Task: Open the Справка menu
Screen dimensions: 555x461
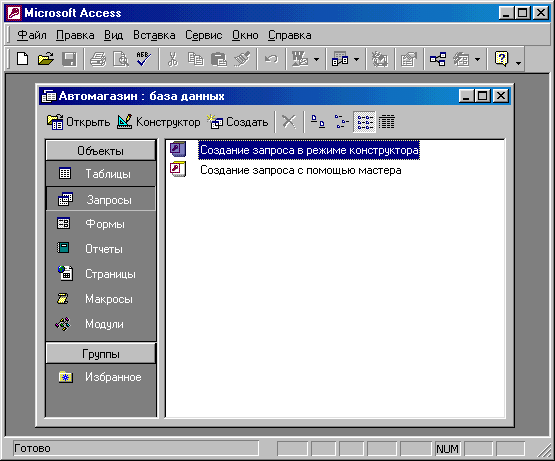Action: click(x=290, y=35)
